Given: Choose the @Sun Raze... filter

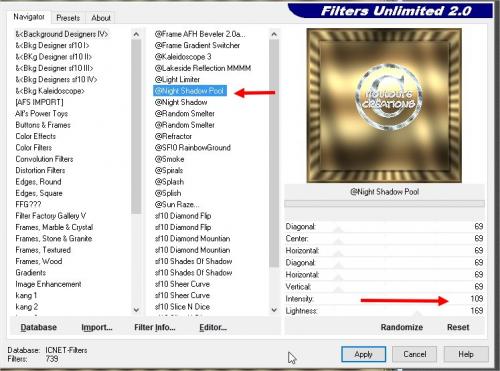Looking at the screenshot, I should [x=177, y=204].
